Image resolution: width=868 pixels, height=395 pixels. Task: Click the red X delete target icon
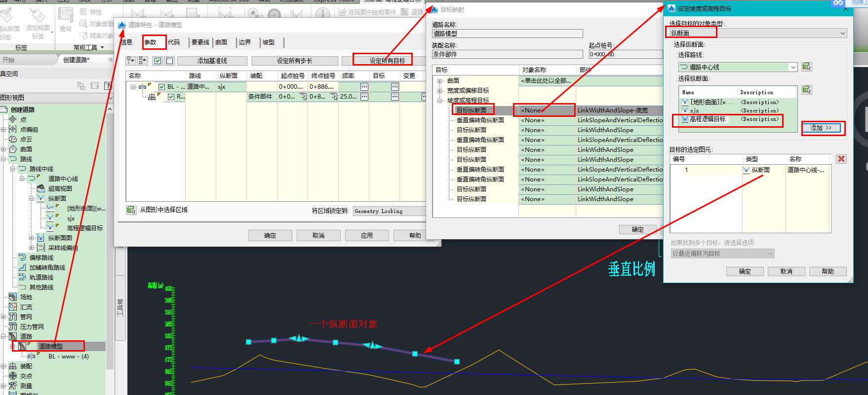pyautogui.click(x=841, y=159)
